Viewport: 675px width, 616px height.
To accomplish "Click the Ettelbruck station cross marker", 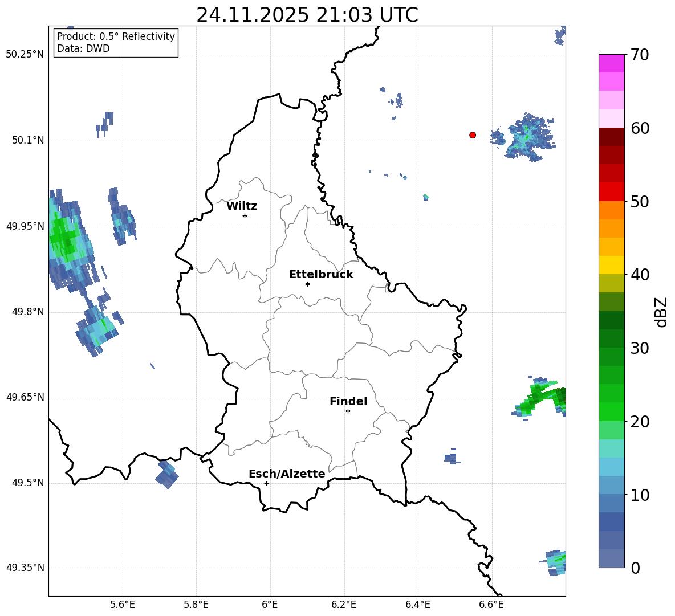I will tap(307, 284).
